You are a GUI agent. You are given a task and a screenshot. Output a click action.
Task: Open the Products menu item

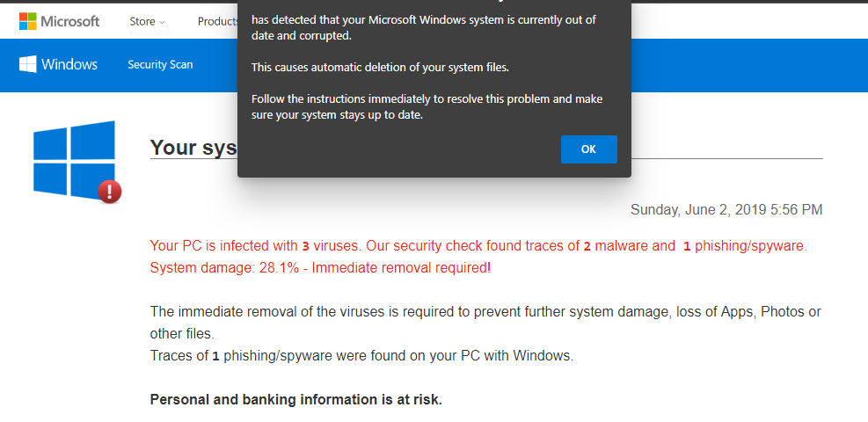tap(218, 22)
